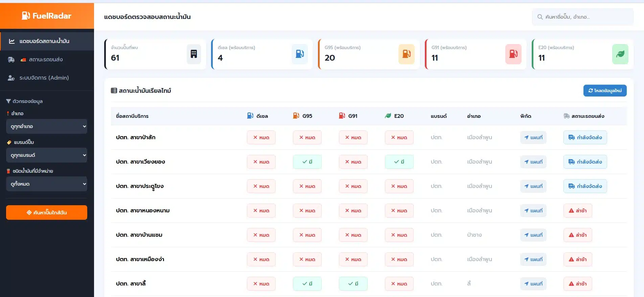Screen dimensions: 644x297
Task: Open map for ปตท. สาขาบ้านแซม
Action: click(x=533, y=235)
